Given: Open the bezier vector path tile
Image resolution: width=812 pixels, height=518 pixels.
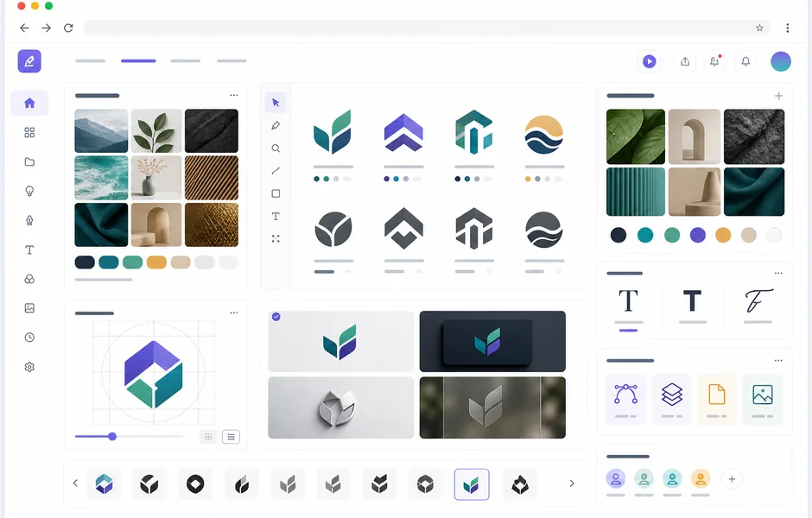Looking at the screenshot, I should [x=625, y=399].
